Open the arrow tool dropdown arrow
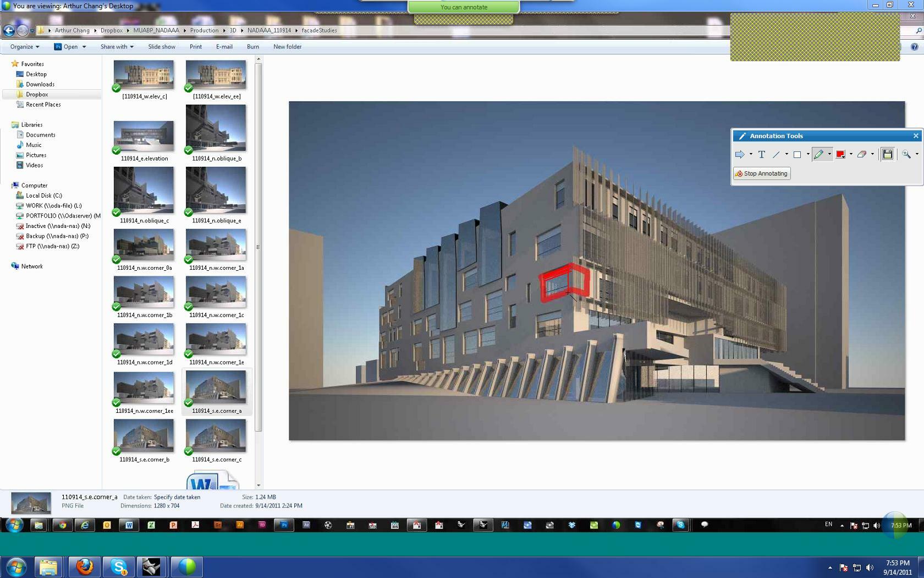924x578 pixels. pyautogui.click(x=751, y=155)
